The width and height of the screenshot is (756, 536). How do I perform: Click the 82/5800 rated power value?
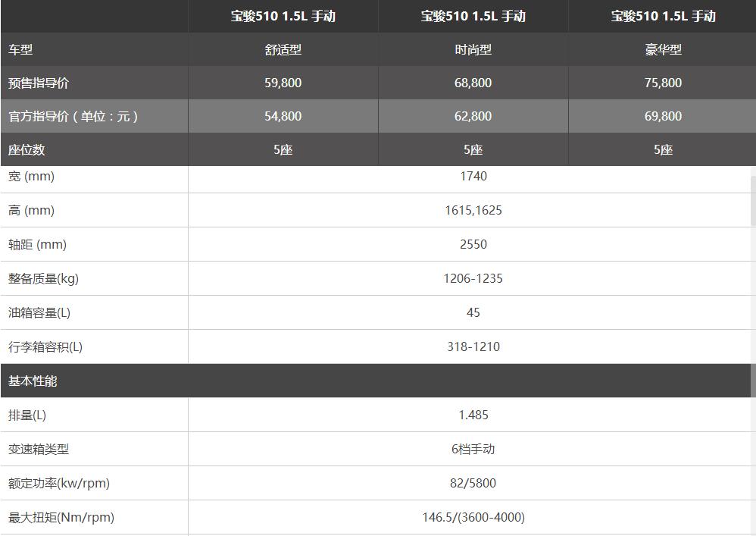(473, 483)
